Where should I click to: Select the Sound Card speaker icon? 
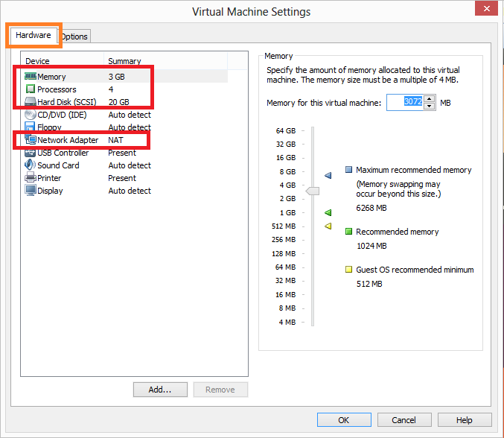[31, 165]
